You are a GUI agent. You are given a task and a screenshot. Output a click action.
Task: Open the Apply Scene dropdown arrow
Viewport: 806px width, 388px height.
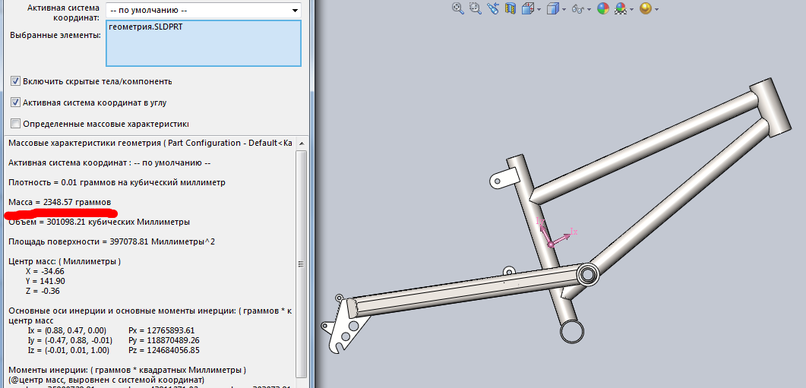coord(631,9)
